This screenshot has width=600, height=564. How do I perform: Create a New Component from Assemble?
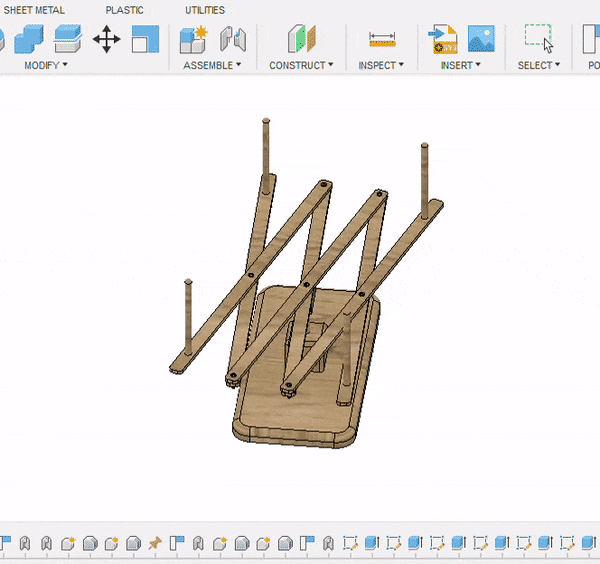tap(193, 39)
